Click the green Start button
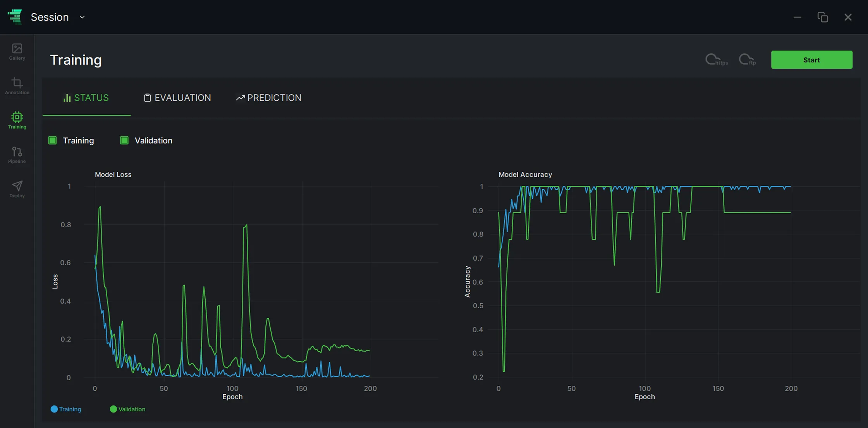 811,60
